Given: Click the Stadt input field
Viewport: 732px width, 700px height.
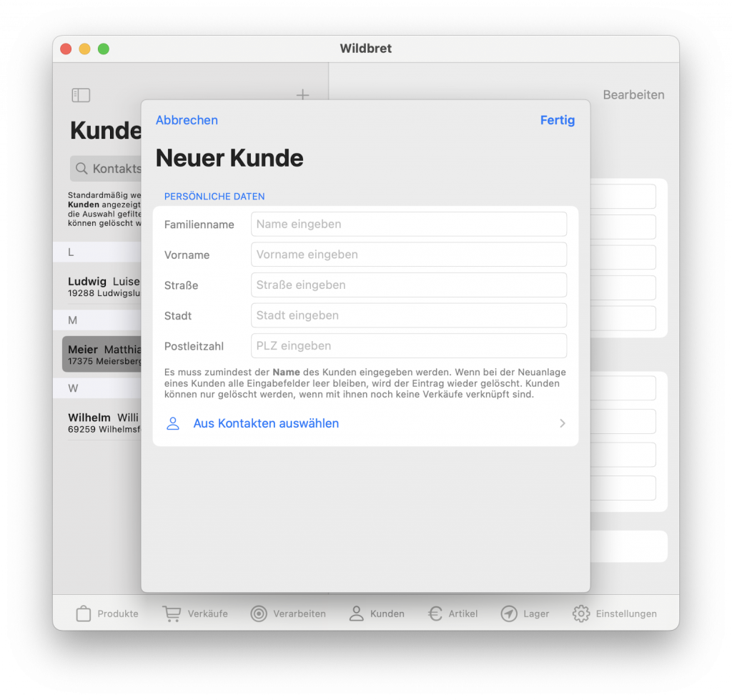Looking at the screenshot, I should 408,315.
